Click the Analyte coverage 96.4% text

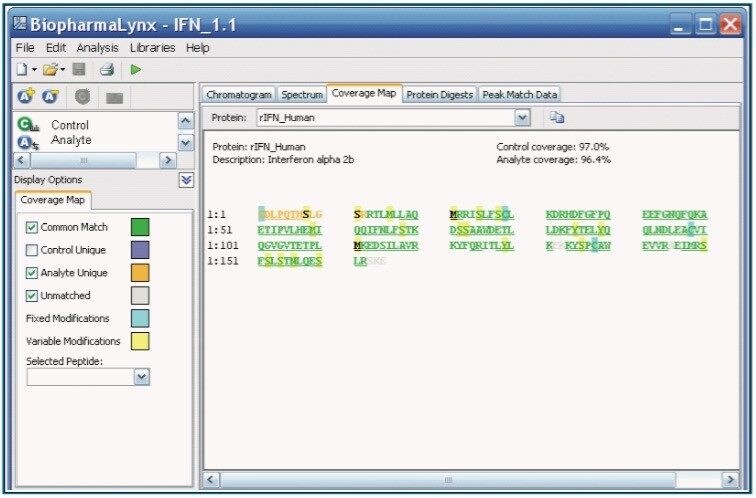[554, 160]
